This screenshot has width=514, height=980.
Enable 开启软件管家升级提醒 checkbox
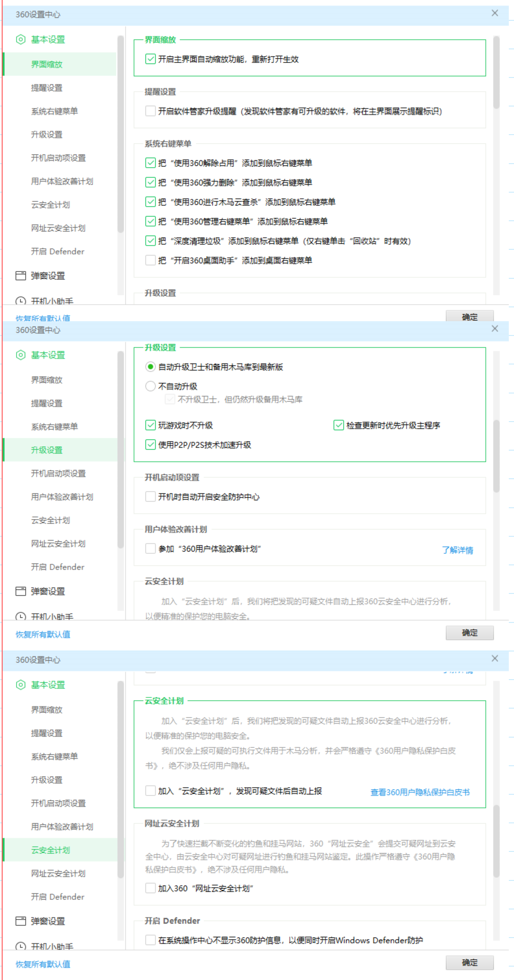[x=151, y=111]
